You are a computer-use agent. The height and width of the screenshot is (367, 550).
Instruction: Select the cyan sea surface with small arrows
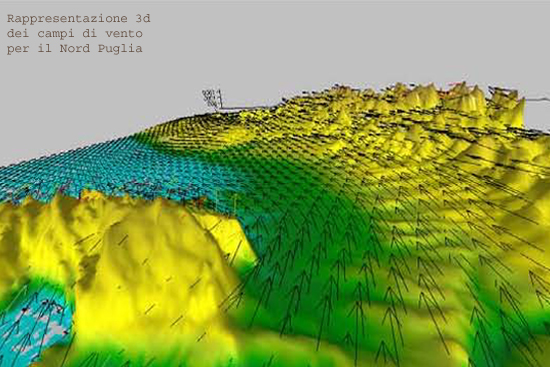coord(116,165)
